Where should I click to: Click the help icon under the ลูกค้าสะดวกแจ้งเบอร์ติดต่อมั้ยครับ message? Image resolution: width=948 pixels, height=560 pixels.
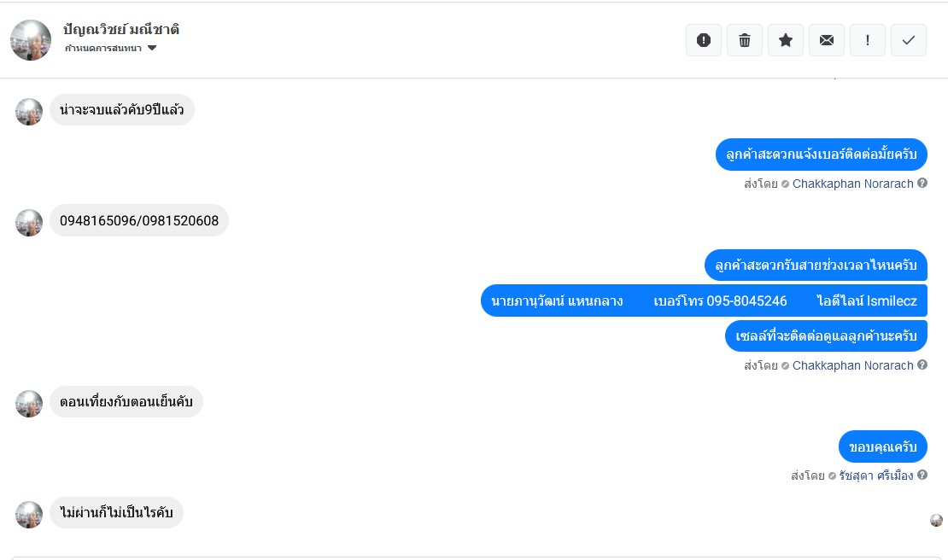click(x=922, y=184)
